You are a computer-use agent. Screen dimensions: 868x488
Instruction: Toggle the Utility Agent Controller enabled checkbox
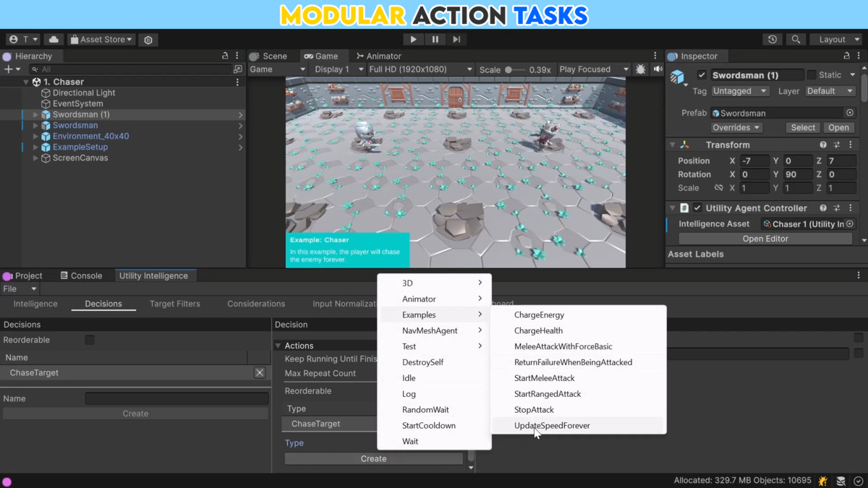coord(697,208)
